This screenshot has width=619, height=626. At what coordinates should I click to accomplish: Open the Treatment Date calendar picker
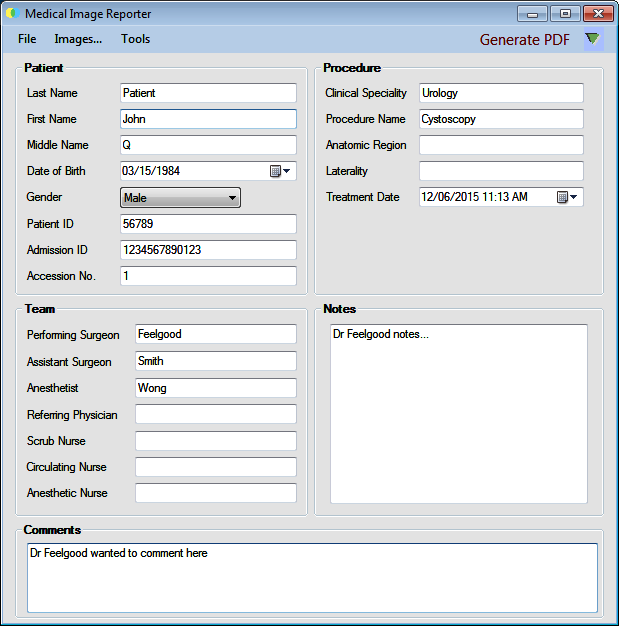[x=567, y=197]
